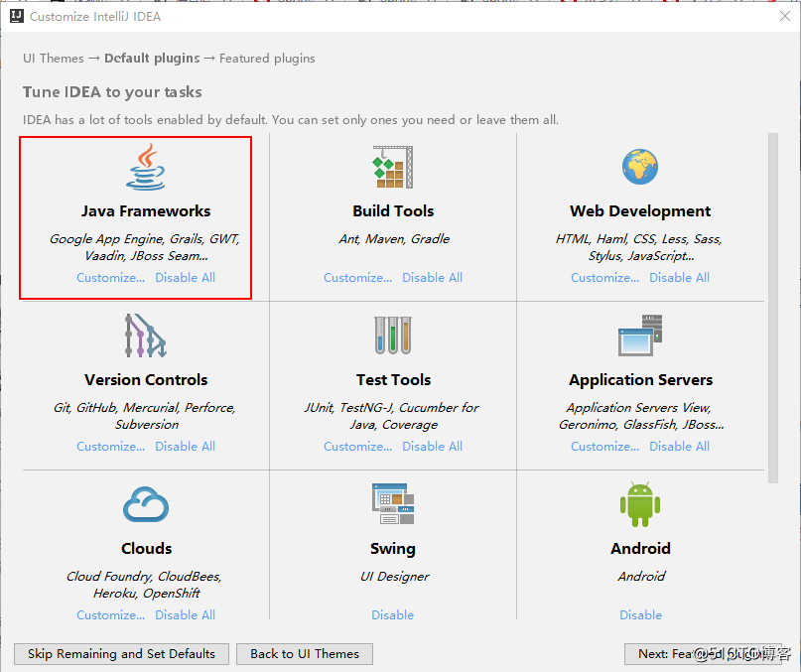801x672 pixels.
Task: Disable All Build Tools plugins
Action: click(x=432, y=278)
